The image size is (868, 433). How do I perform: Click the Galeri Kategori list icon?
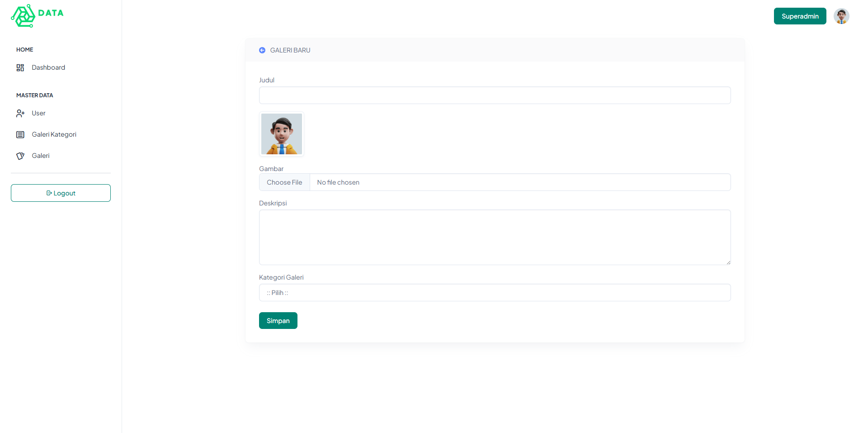pos(20,135)
